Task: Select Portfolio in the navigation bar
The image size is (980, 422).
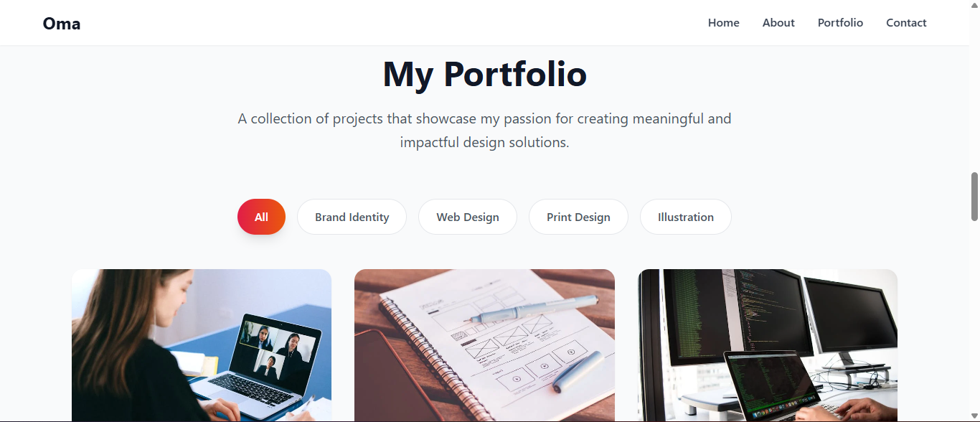Action: (x=840, y=23)
